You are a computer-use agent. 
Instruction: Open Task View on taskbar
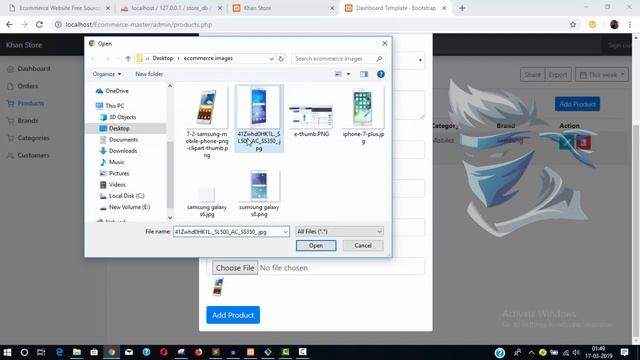pos(41,352)
